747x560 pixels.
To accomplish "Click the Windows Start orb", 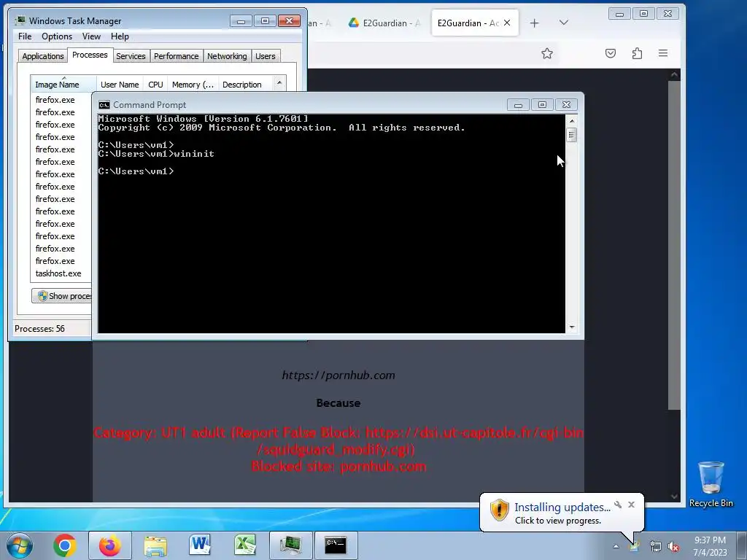I will click(20, 545).
